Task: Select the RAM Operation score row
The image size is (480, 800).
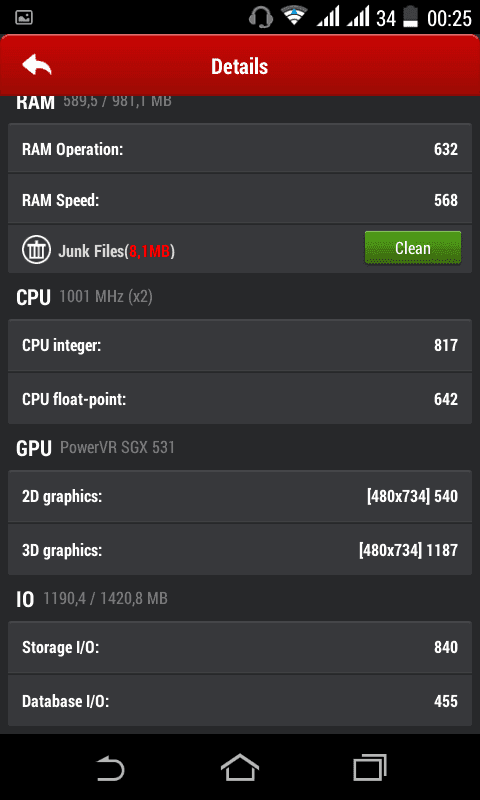Action: 240,149
